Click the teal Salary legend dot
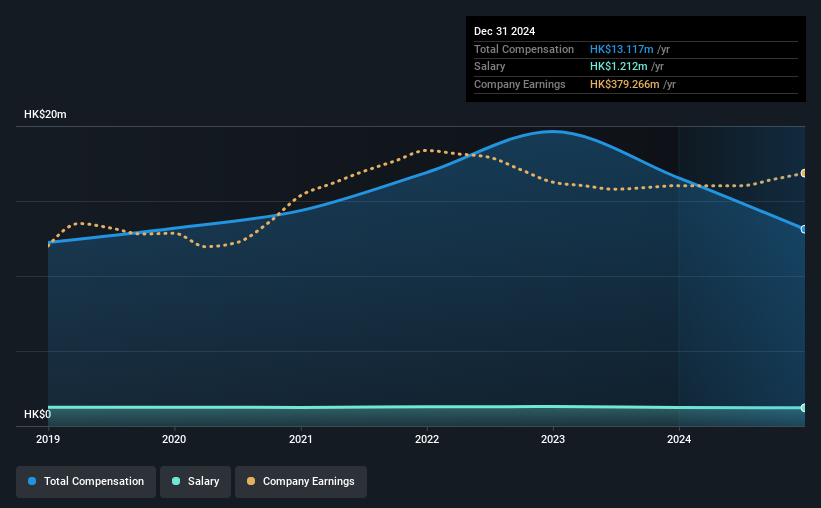The height and width of the screenshot is (508, 821). (176, 481)
